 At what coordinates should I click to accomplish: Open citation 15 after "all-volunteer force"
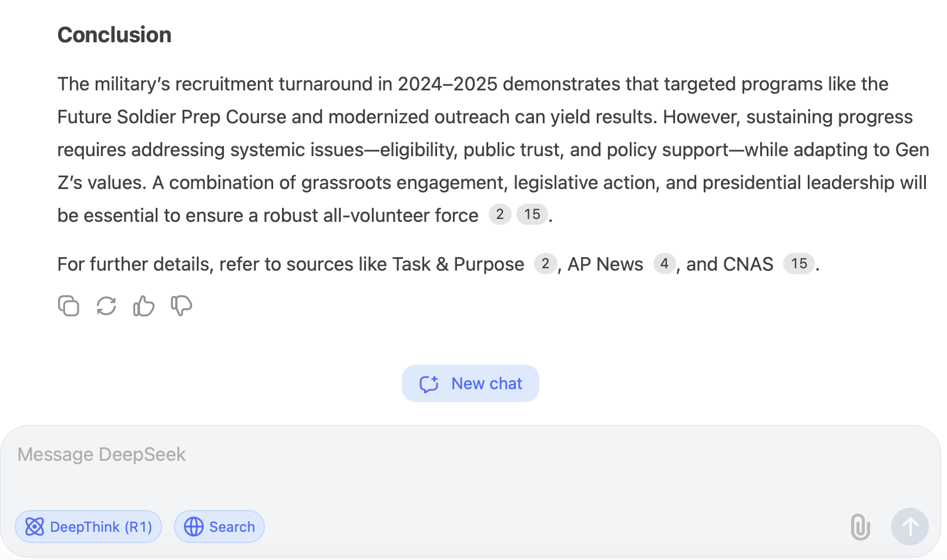coord(532,214)
